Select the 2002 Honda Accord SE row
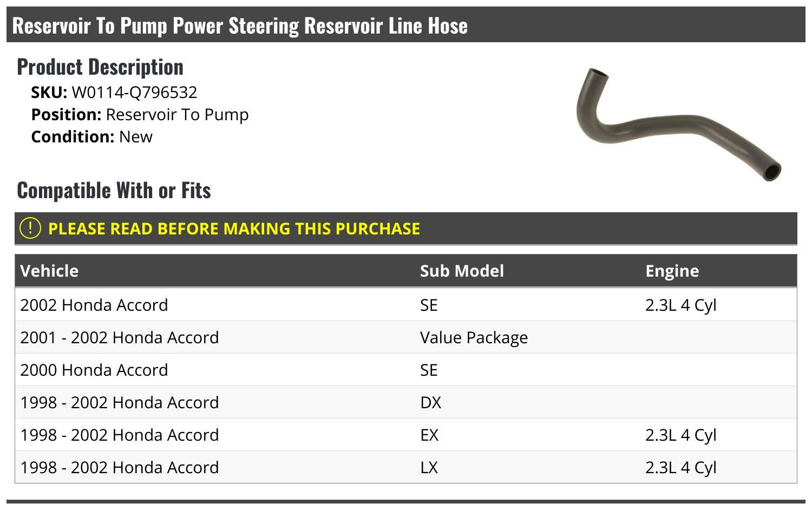This screenshot has width=812, height=510. pos(94,305)
